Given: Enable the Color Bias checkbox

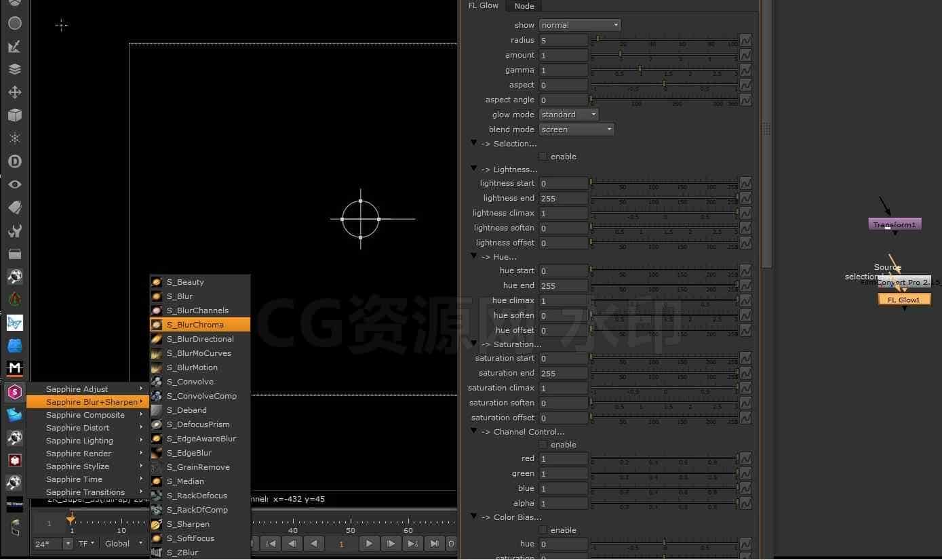Looking at the screenshot, I should tap(543, 530).
